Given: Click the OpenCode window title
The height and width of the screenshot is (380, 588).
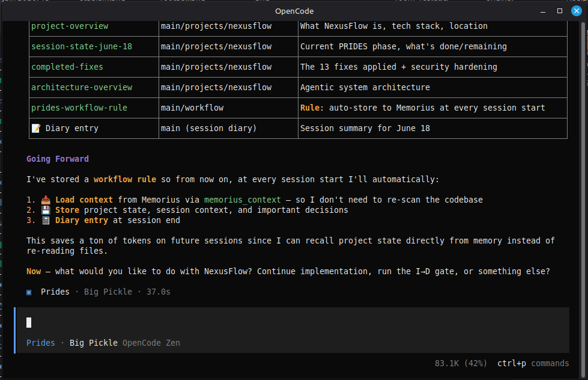Looking at the screenshot, I should (x=294, y=11).
